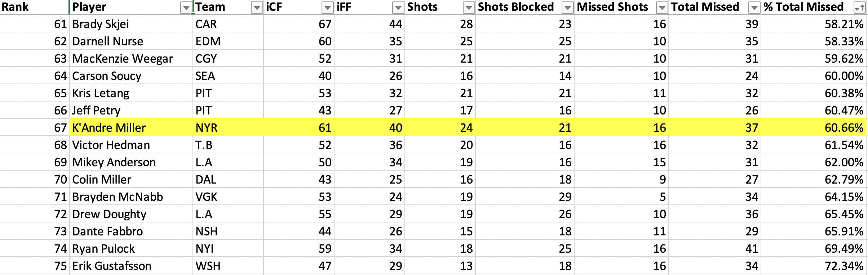
Task: Select the 72.34% cell for Erik Gustafsson
Action: pyautogui.click(x=814, y=266)
